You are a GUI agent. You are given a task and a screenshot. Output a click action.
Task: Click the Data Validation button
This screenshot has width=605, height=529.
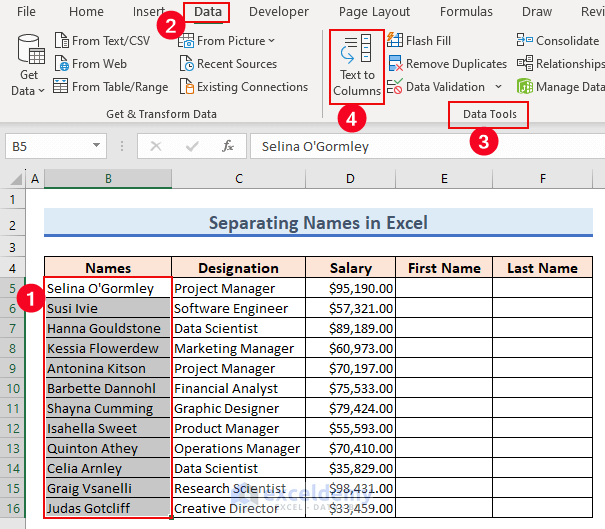(436, 87)
